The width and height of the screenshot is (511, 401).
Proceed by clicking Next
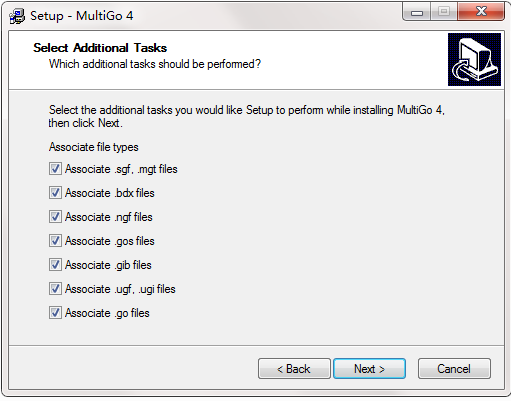click(x=369, y=369)
